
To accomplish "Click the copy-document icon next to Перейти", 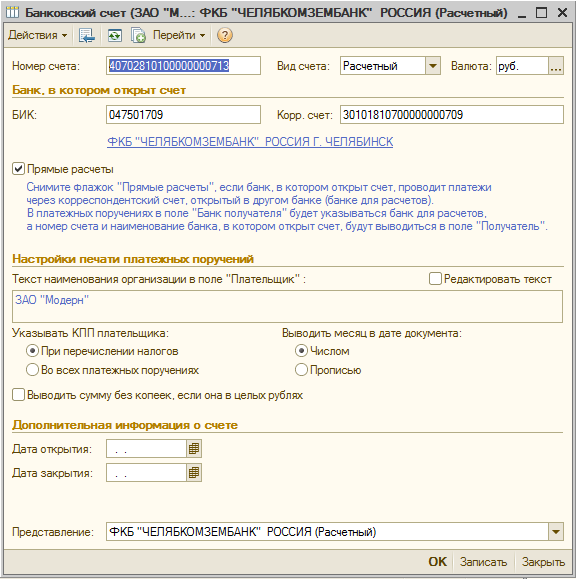I will [138, 35].
